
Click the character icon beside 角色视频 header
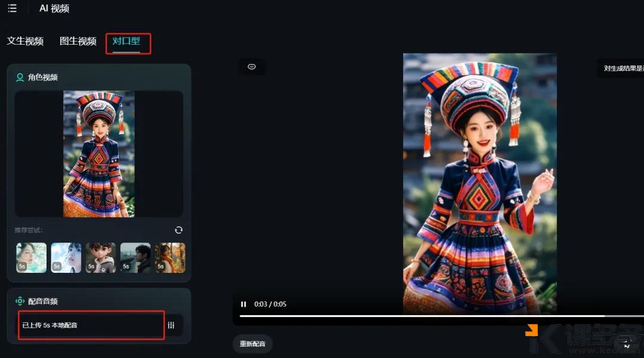20,77
